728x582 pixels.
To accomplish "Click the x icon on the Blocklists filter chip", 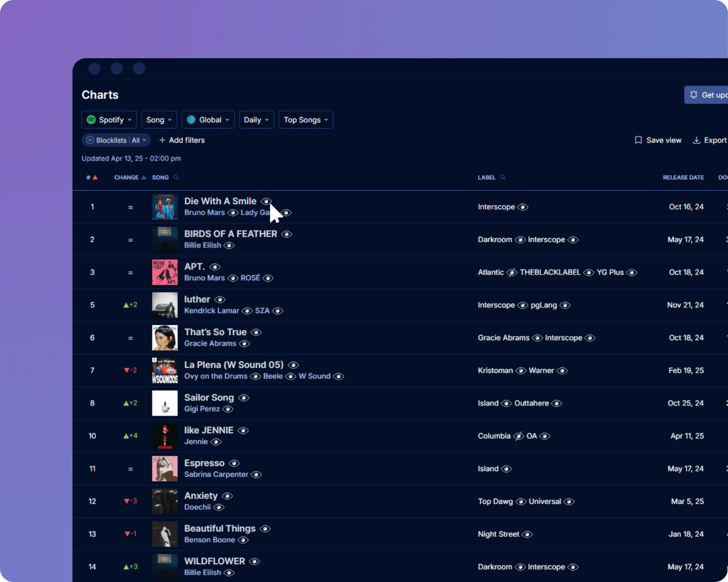I will click(x=90, y=140).
